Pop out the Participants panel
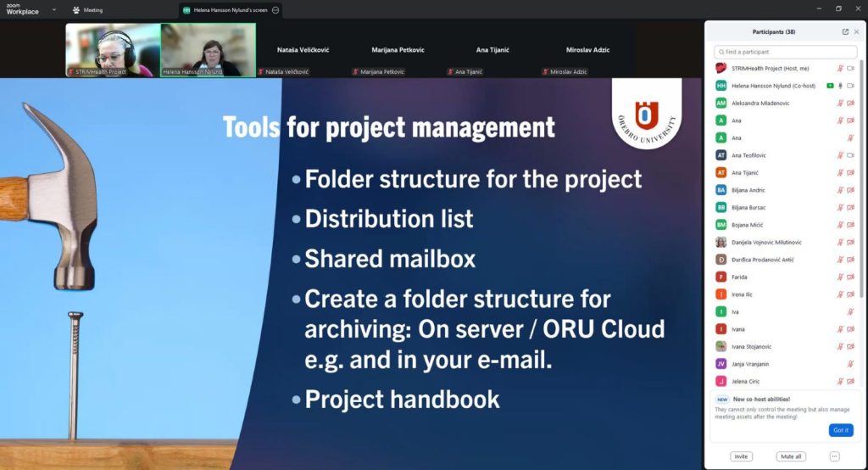868x470 pixels. coord(845,32)
